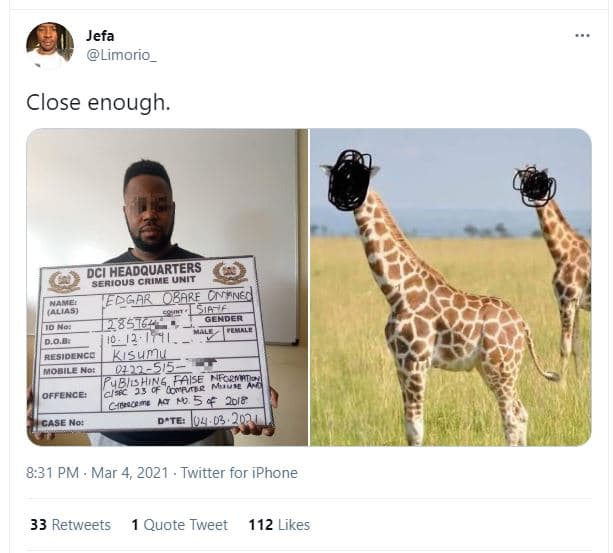Click the tweet text "Close enough."
This screenshot has width=613, height=553.
pyautogui.click(x=98, y=102)
